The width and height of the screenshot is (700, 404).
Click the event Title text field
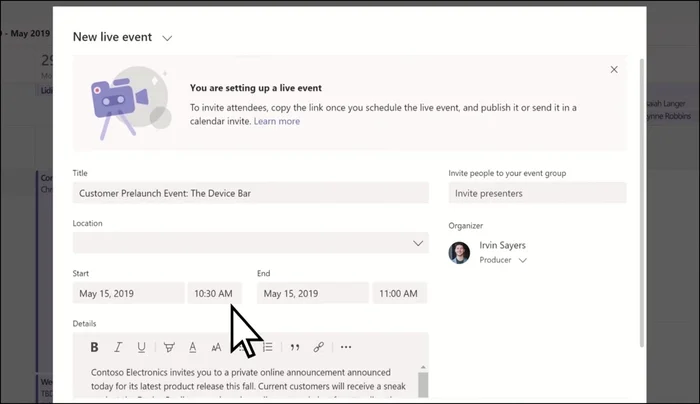click(x=250, y=193)
